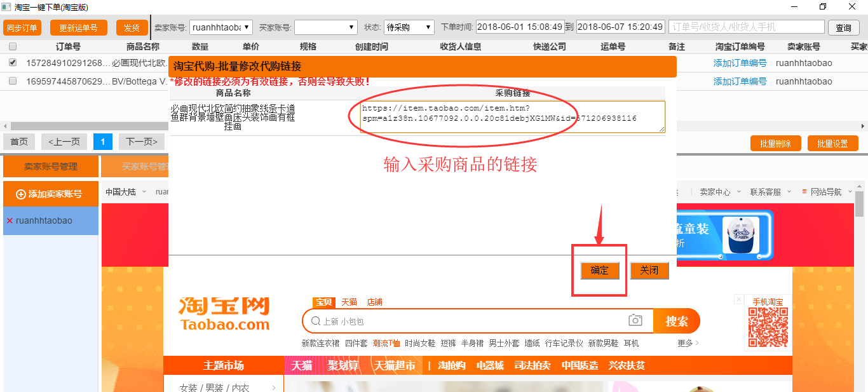Click the 更多 more link
868x392 pixels.
click(x=688, y=343)
